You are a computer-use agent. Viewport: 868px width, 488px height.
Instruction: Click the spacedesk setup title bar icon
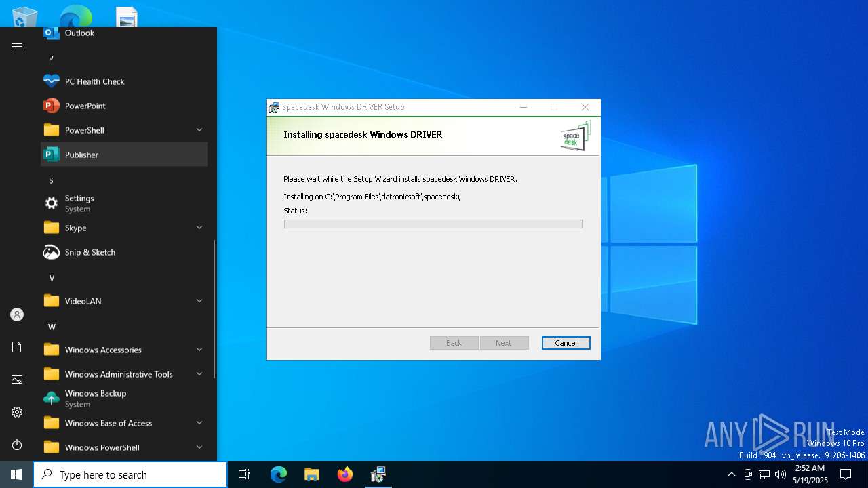tap(274, 107)
